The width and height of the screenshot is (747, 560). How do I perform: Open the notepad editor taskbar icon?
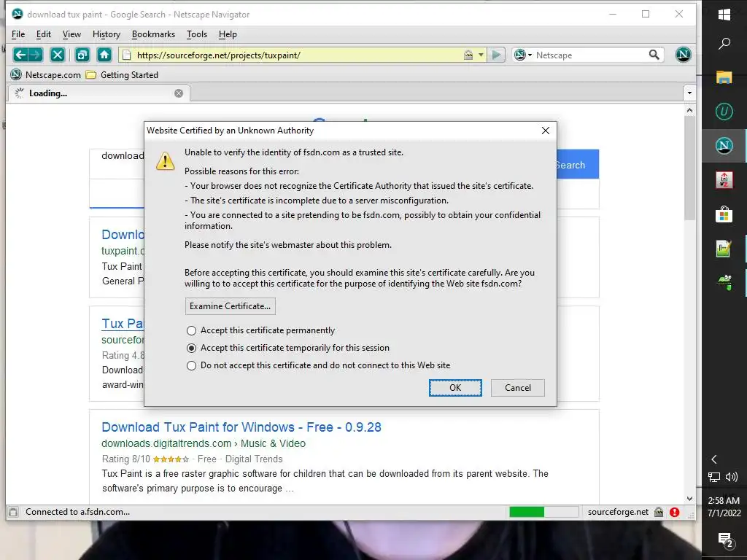724,249
